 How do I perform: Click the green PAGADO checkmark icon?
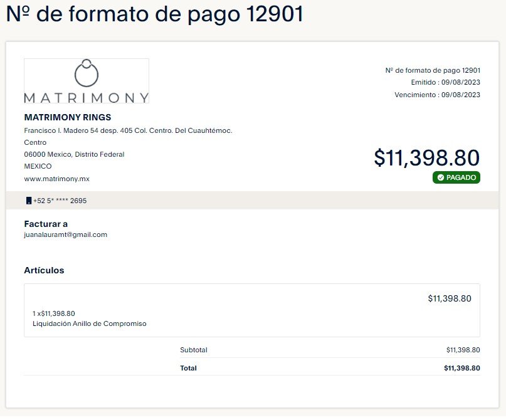pyautogui.click(x=441, y=177)
